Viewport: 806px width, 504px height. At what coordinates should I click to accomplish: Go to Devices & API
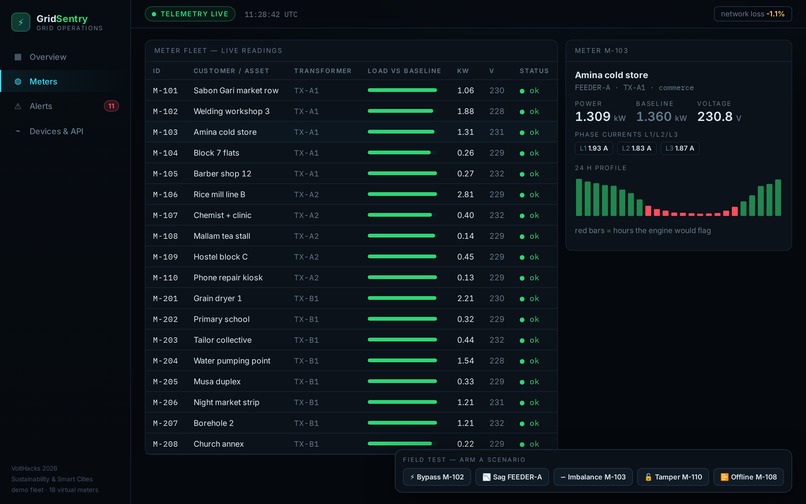click(x=65, y=131)
